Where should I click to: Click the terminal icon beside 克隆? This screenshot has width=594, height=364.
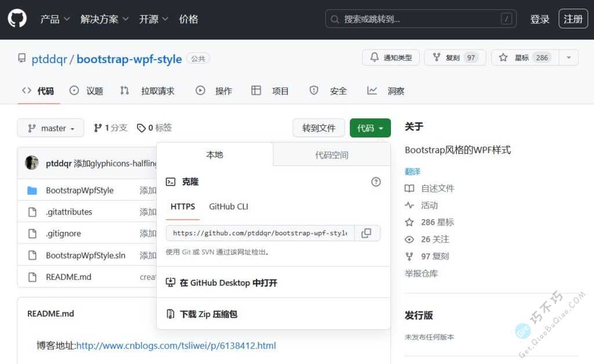(171, 182)
